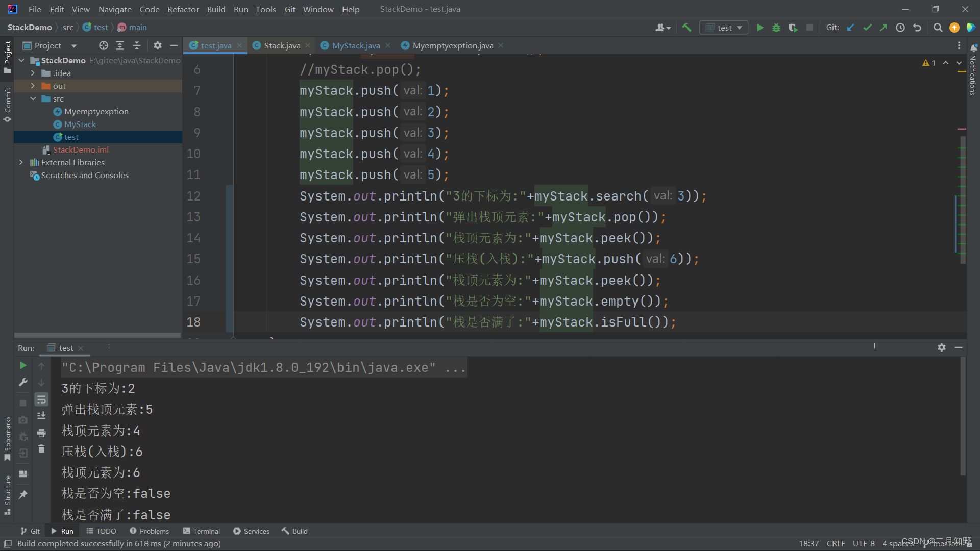Start debugging with the bug icon

tap(776, 28)
